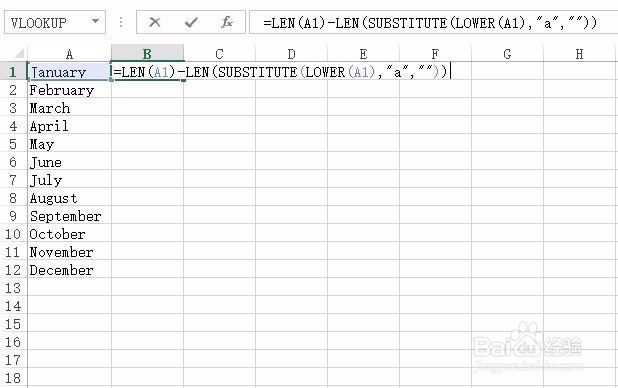This screenshot has height=388, width=618.
Task: Select row 5 header
Action: (13, 144)
